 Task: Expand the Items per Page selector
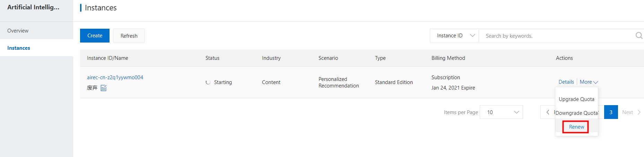(x=501, y=112)
